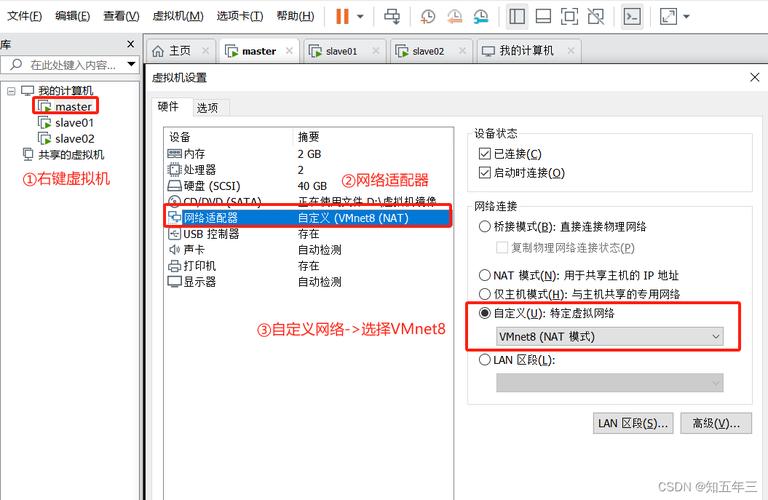This screenshot has height=500, width=768.
Task: Click the send Ctrl+Alt+Del toolbar icon
Action: (392, 16)
